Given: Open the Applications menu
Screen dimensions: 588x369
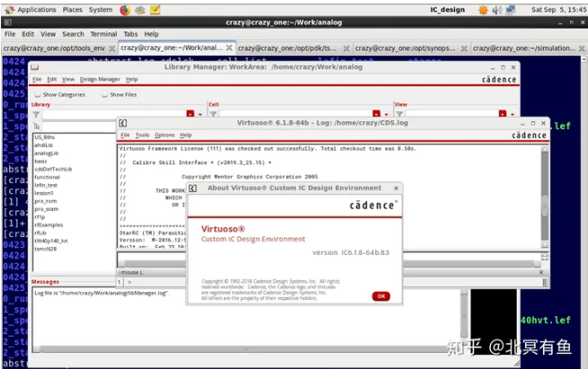Looking at the screenshot, I should point(37,10).
